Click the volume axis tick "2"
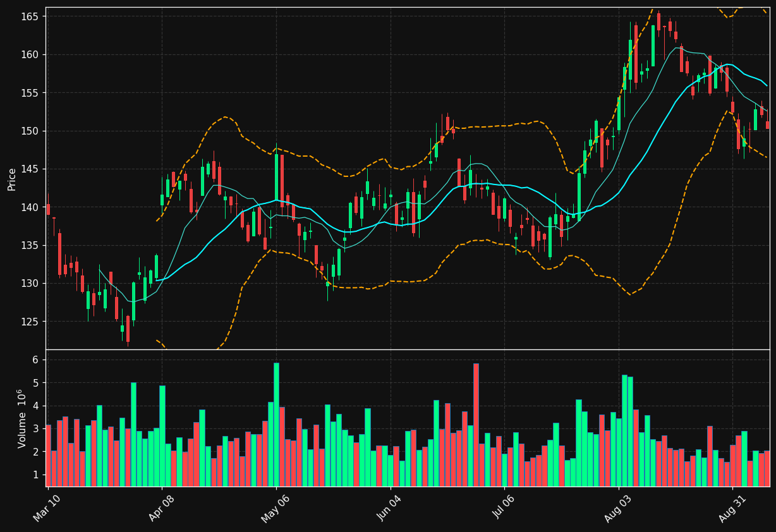Image resolution: width=776 pixels, height=532 pixels. tap(35, 452)
